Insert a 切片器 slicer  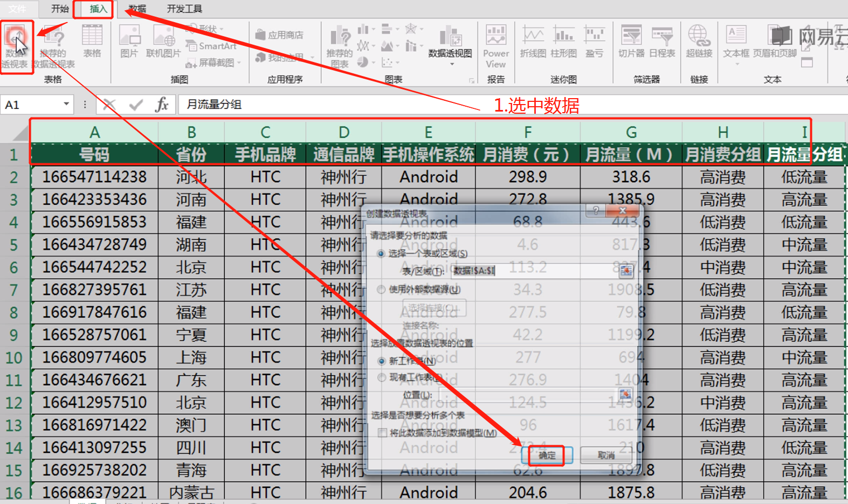pyautogui.click(x=631, y=42)
